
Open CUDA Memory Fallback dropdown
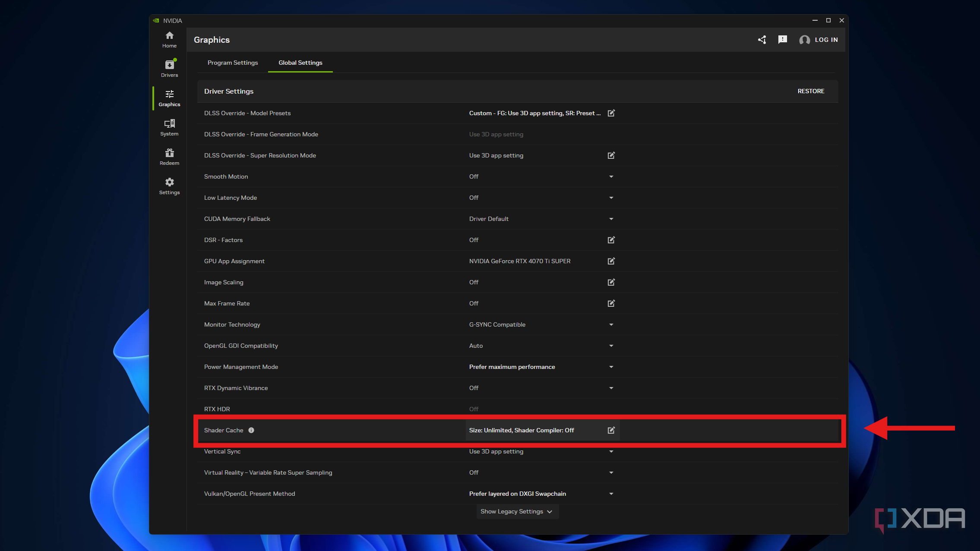(611, 219)
